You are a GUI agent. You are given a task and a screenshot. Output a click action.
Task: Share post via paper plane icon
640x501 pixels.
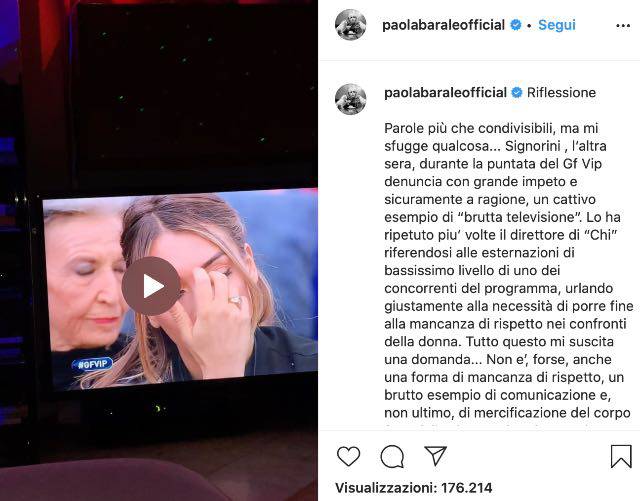(436, 456)
